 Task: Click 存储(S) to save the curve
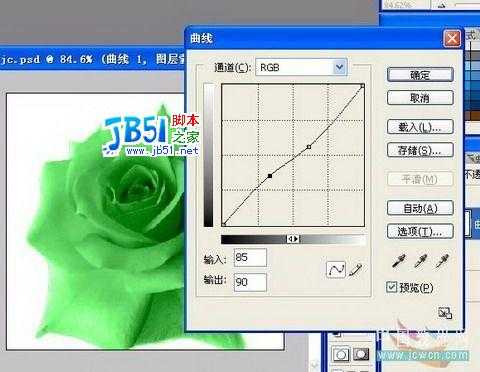420,150
